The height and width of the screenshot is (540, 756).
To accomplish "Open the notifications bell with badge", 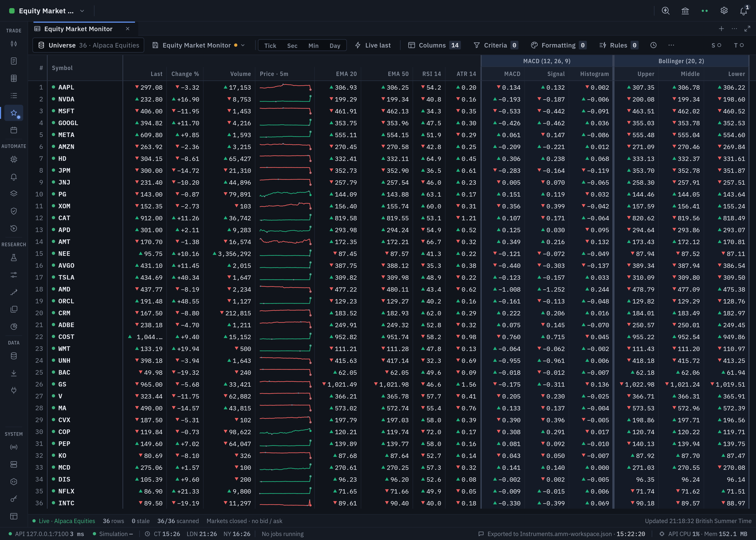I will click(x=744, y=11).
